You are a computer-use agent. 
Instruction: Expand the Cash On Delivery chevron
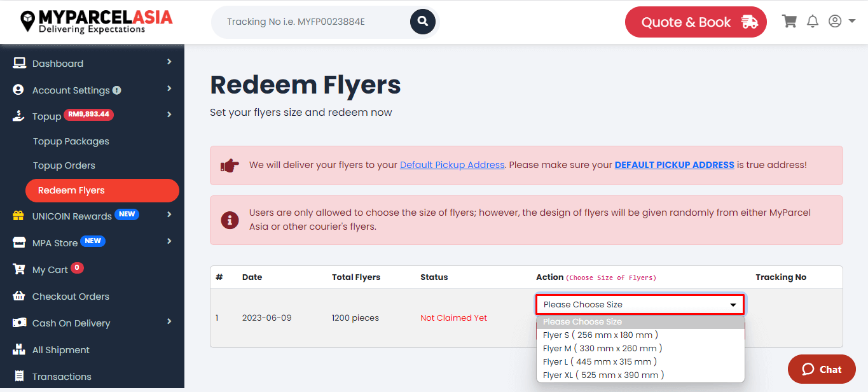169,321
